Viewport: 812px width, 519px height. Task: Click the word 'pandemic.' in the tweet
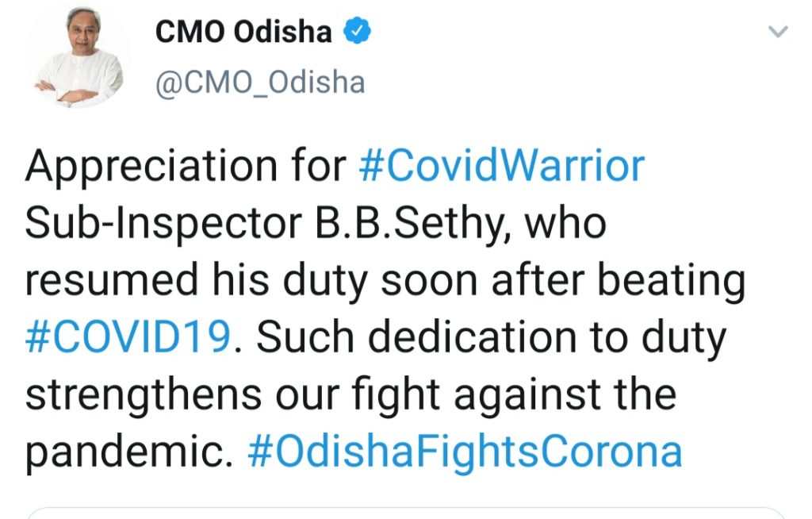tap(129, 453)
